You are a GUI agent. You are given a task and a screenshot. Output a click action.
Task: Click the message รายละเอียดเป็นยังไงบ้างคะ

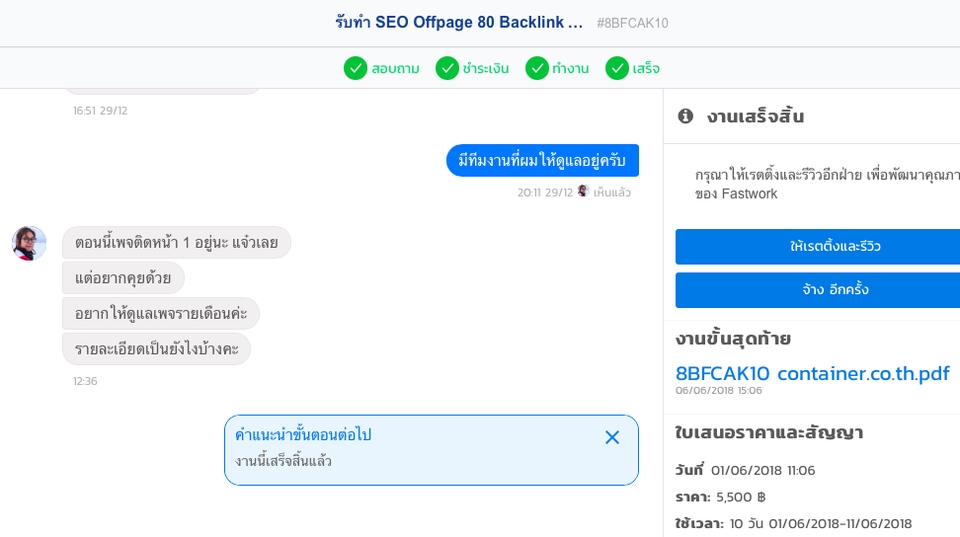[x=157, y=349]
